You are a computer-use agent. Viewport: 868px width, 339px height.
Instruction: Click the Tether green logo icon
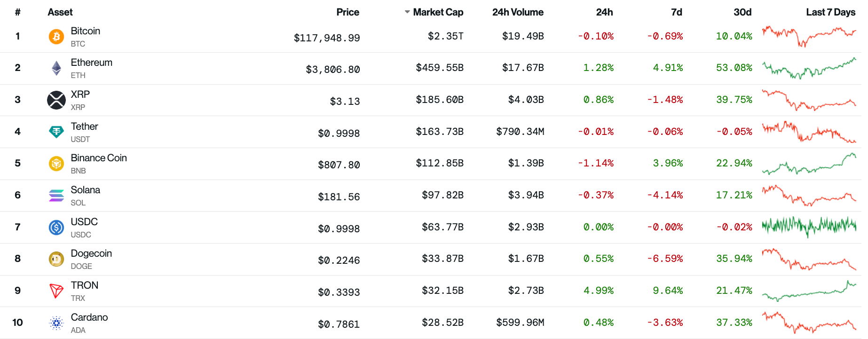56,132
